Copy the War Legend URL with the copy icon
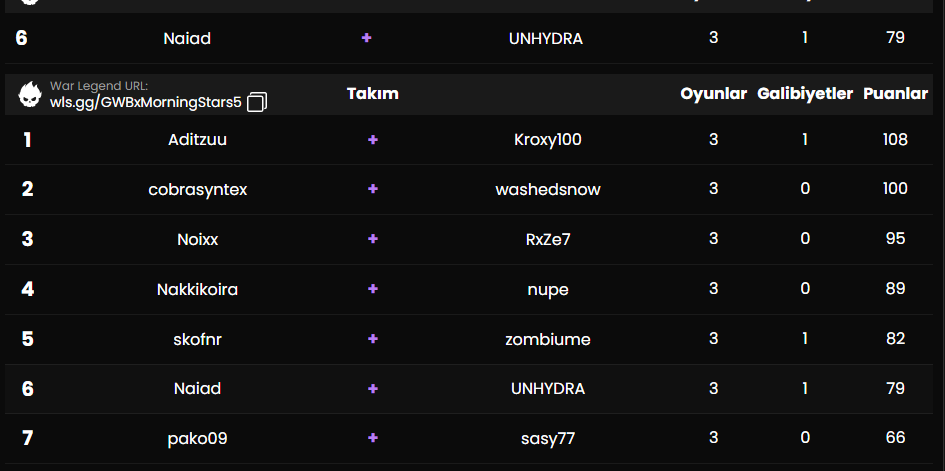The height and width of the screenshot is (471, 945). pyautogui.click(x=257, y=102)
